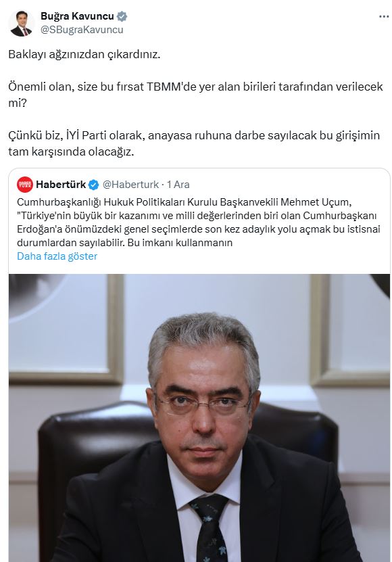Click Habertürk's blue verified checkmark
This screenshot has height=562, width=392.
coord(93,185)
